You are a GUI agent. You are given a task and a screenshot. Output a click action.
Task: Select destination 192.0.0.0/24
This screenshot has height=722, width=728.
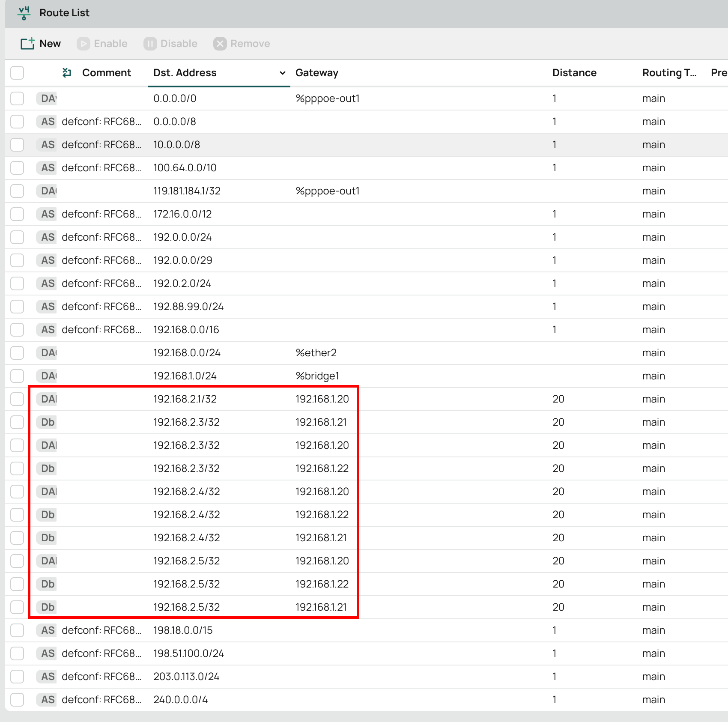click(182, 237)
